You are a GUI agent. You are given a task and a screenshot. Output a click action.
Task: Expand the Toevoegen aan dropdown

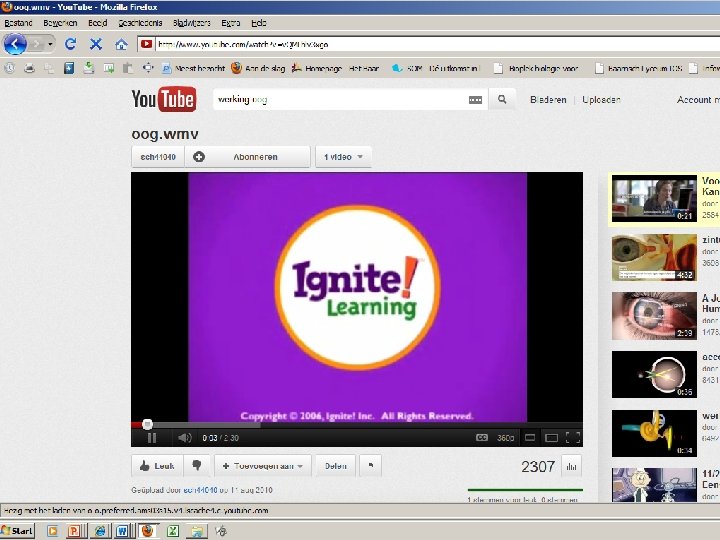(x=263, y=466)
